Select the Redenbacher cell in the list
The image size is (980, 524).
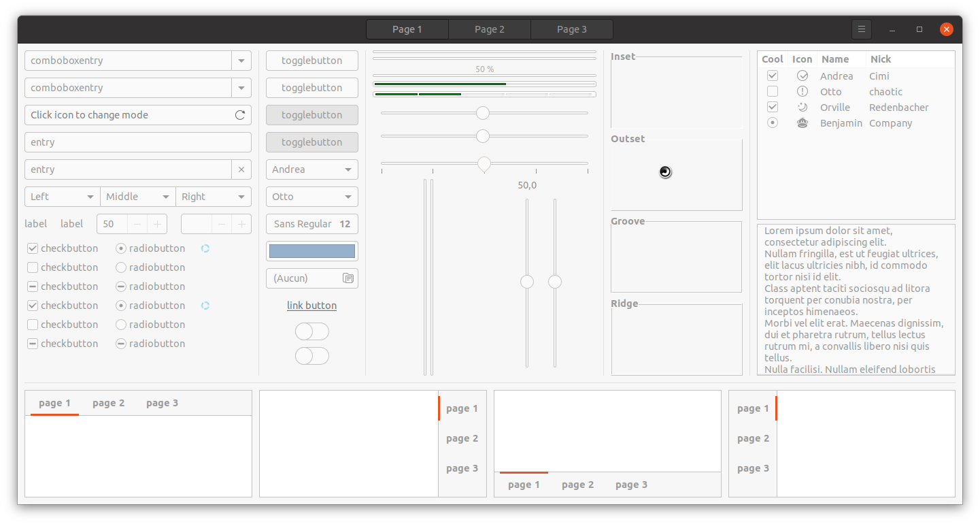(x=899, y=108)
